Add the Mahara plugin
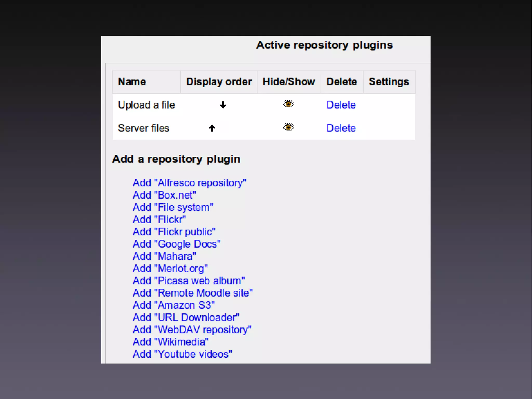The height and width of the screenshot is (399, 532). (x=164, y=256)
